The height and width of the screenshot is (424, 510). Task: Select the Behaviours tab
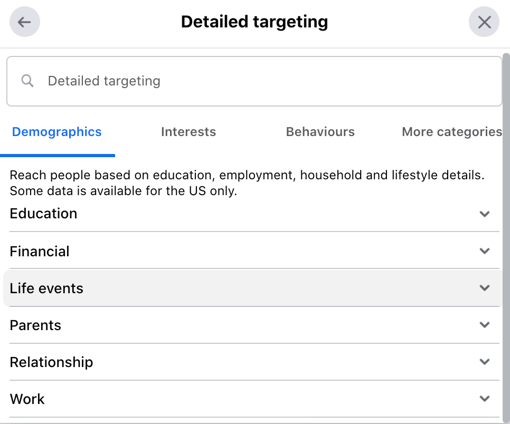point(320,132)
